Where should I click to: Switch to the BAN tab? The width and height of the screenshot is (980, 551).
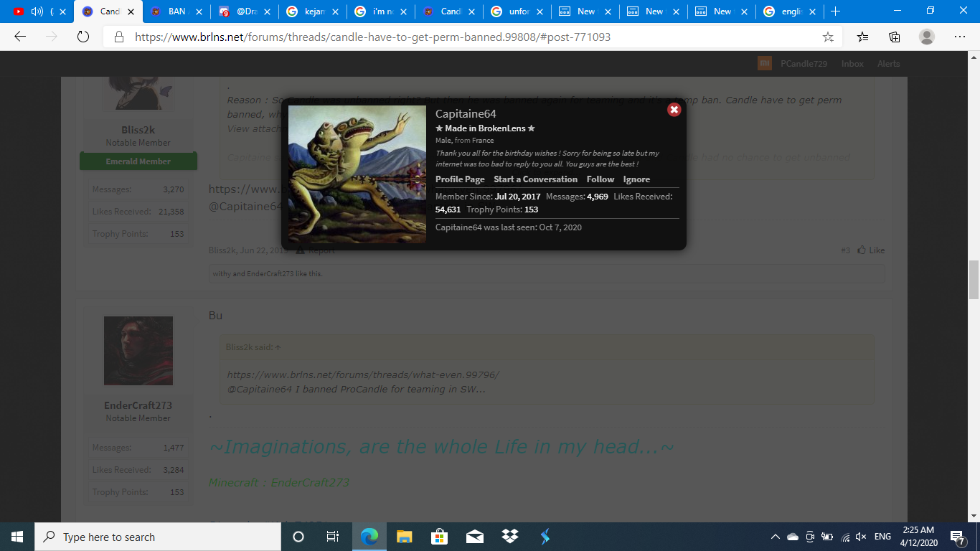tap(177, 11)
